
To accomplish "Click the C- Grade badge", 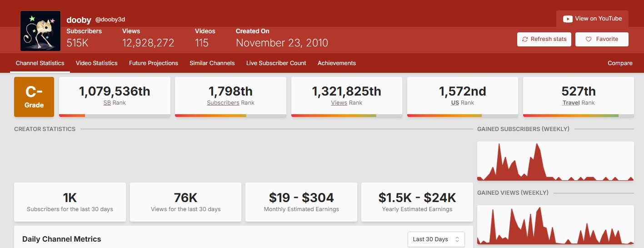I will [34, 97].
